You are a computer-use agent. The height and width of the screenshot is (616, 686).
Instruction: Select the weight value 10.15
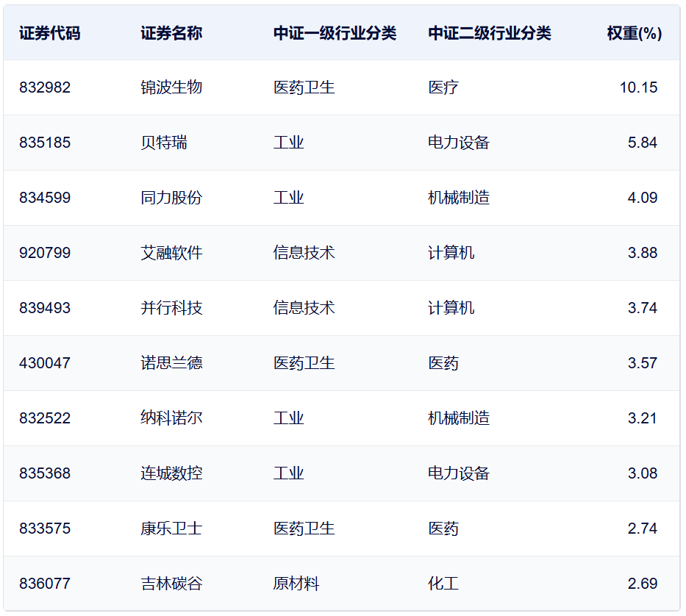click(x=638, y=87)
